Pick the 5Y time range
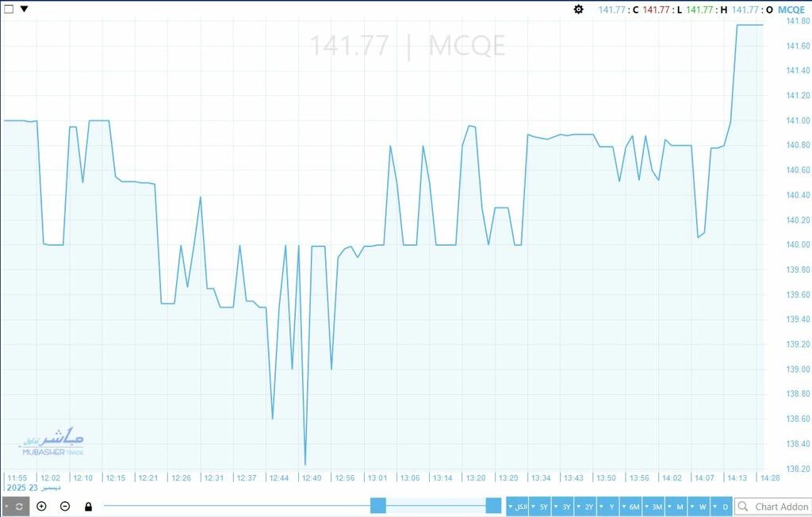The image size is (812, 517). coord(541,507)
